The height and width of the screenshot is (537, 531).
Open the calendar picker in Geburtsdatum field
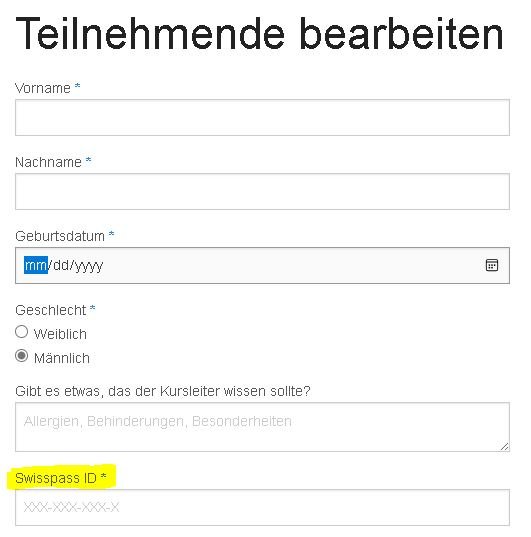pos(492,265)
